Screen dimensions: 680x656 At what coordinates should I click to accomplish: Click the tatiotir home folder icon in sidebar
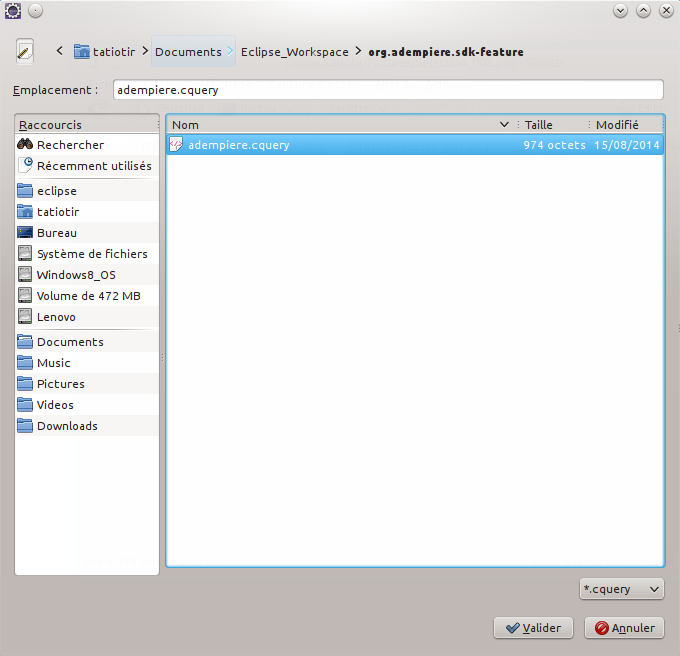click(x=26, y=212)
